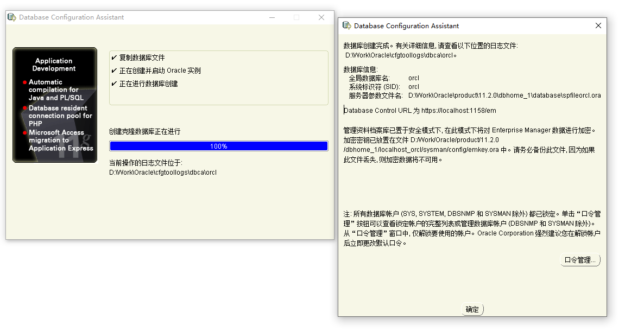Screen dimensions: 644x332
Task: Click the 数据库创建完成 message line
Action: 431,46
